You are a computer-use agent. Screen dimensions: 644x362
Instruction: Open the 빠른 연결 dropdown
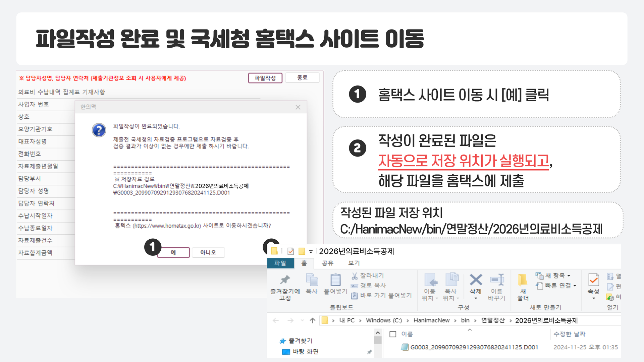pyautogui.click(x=576, y=286)
